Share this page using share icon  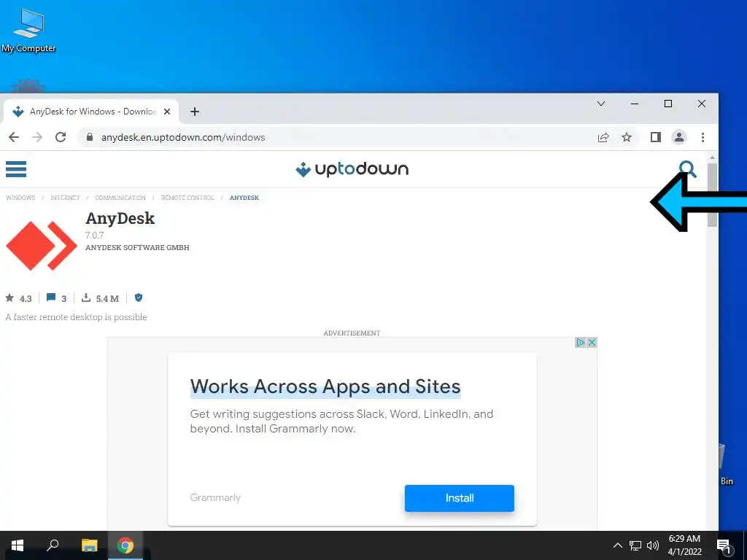[x=603, y=137]
